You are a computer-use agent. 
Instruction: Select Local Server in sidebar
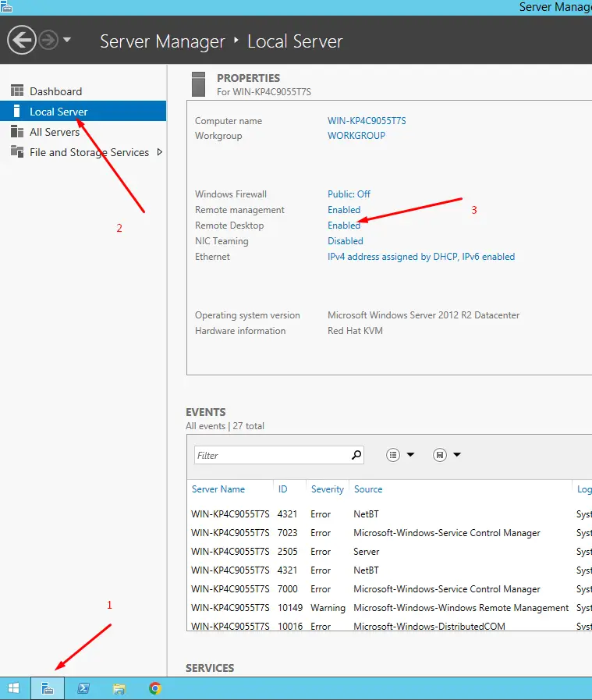[83, 111]
